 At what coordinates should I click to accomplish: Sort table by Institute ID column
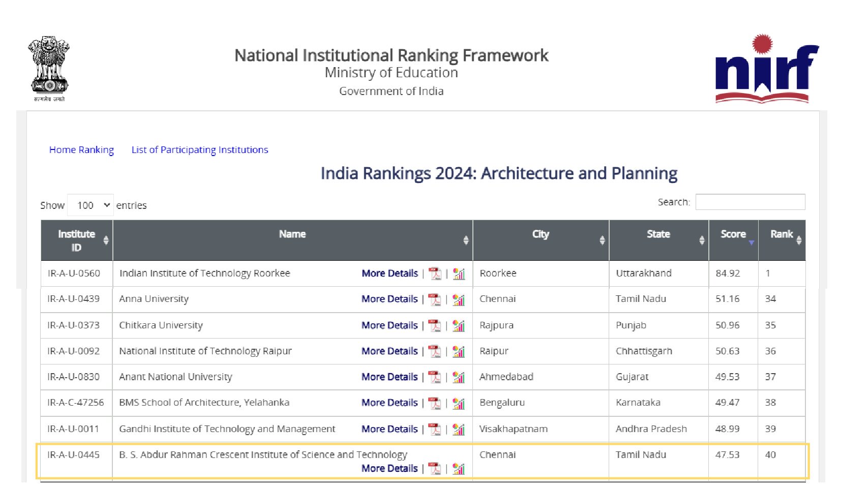pos(76,240)
